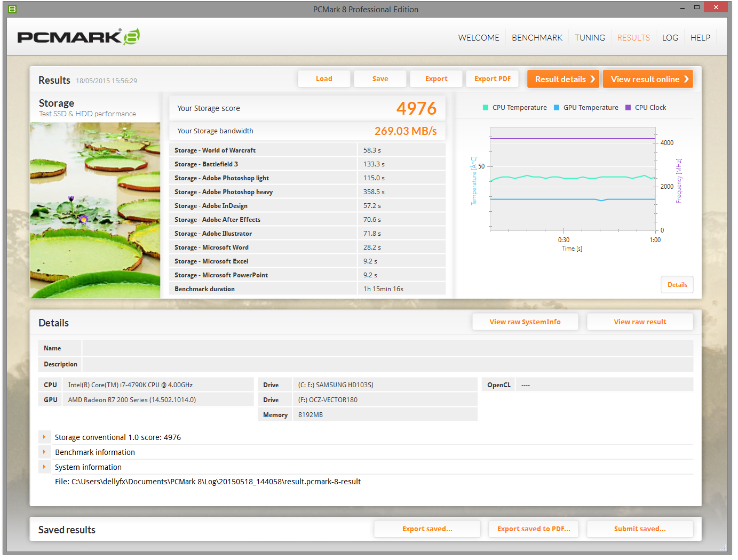Click the storage bandwidth 269.03 MB/s
738x560 pixels.
click(x=406, y=131)
